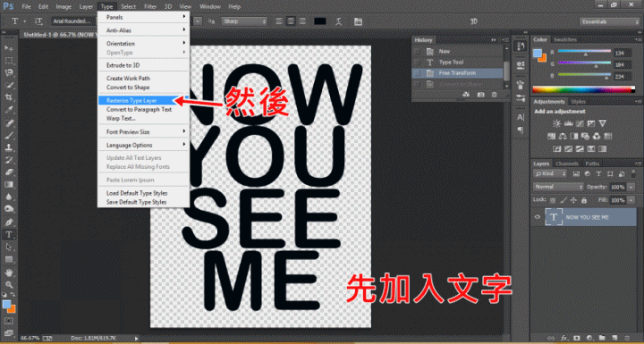Viewport: 644px width, 344px height.
Task: Click the R color slider
Action: [584, 52]
